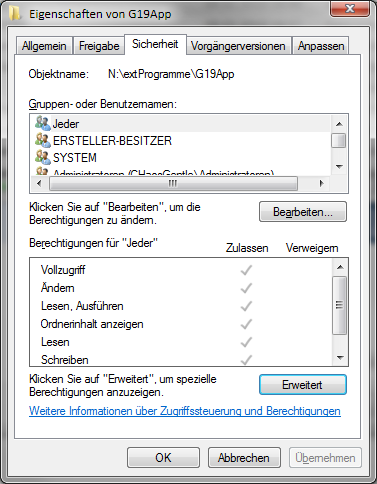The image size is (377, 484).
Task: Click Lesen allow checkmark
Action: coord(246,342)
